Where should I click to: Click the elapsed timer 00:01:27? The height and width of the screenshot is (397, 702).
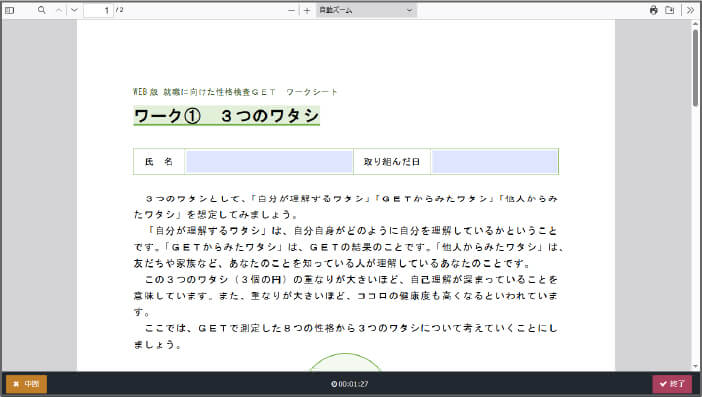tap(350, 384)
